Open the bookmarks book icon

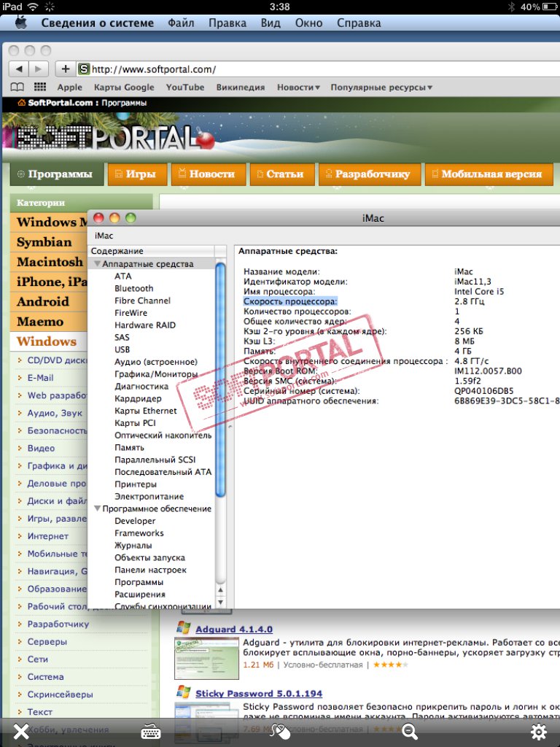click(x=17, y=88)
